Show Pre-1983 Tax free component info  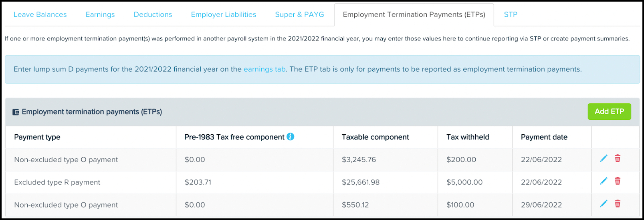291,137
